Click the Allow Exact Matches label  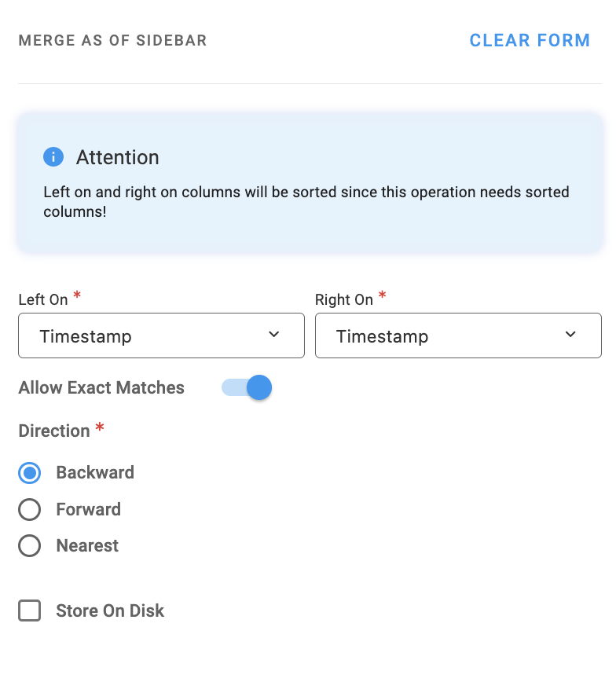pyautogui.click(x=101, y=388)
